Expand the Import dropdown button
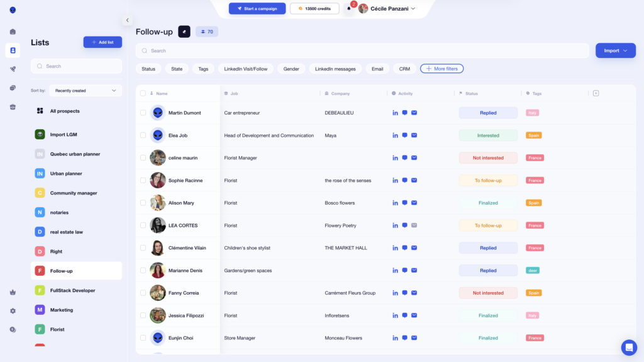The image size is (644, 362). 615,50
